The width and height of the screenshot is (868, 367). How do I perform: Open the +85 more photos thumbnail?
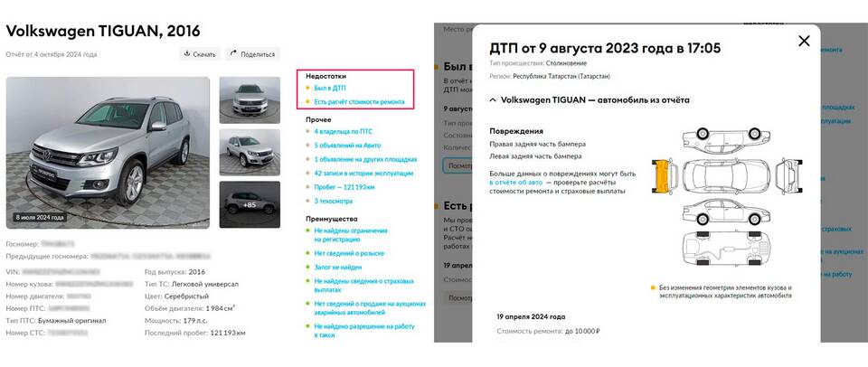click(250, 204)
